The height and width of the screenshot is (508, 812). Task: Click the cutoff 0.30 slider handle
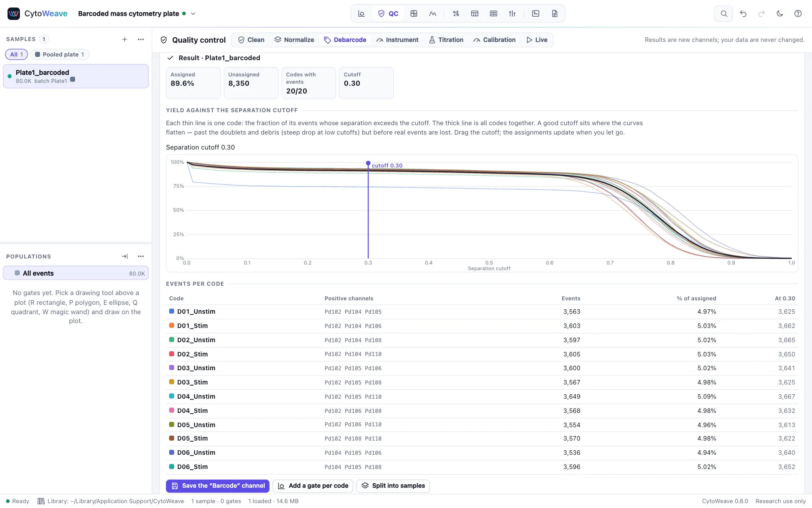coord(368,163)
